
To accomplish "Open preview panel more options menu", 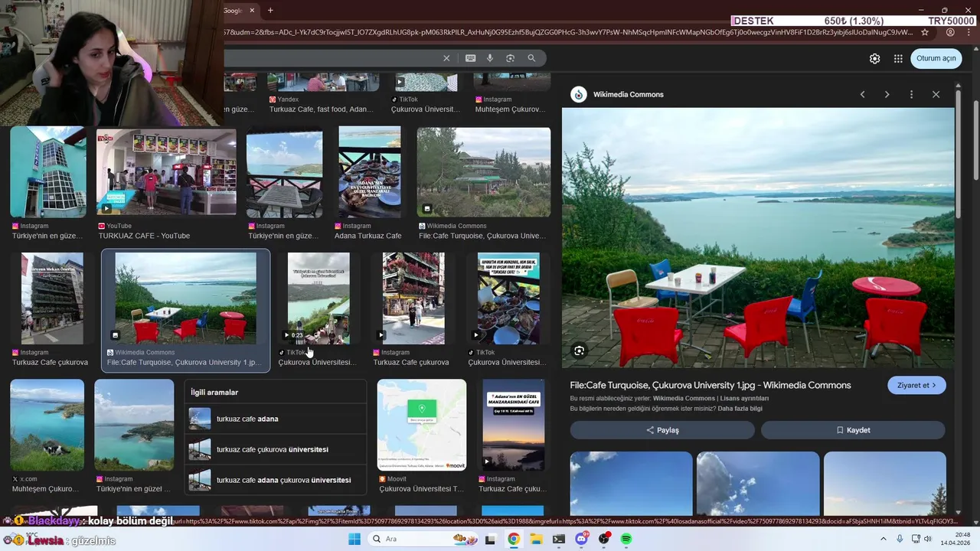I will click(911, 94).
